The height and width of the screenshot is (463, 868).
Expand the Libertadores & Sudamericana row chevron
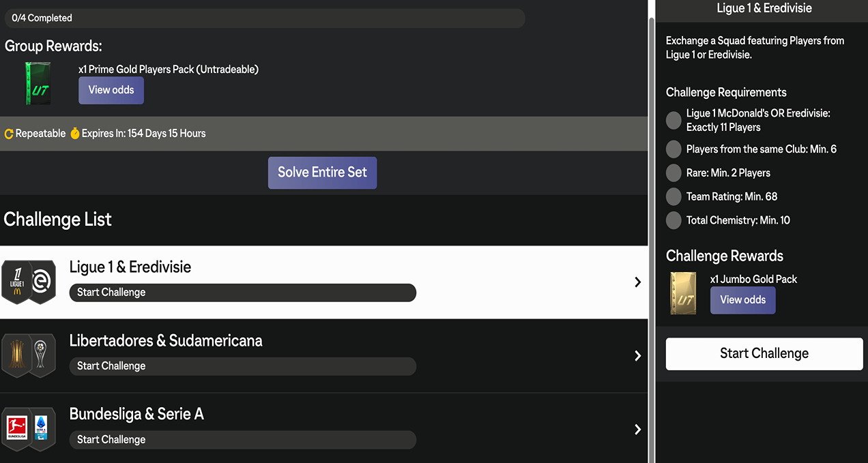pyautogui.click(x=637, y=356)
